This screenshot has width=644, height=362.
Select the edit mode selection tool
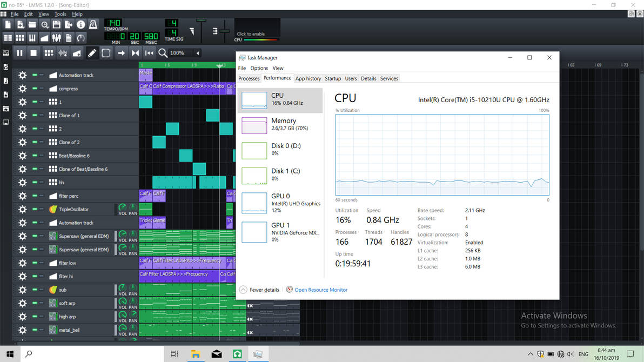(x=106, y=53)
